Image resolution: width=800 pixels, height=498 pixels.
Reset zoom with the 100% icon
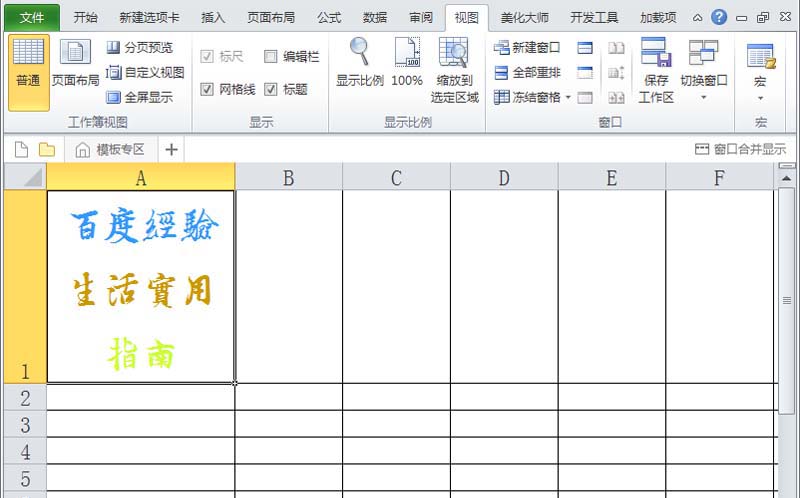(407, 62)
